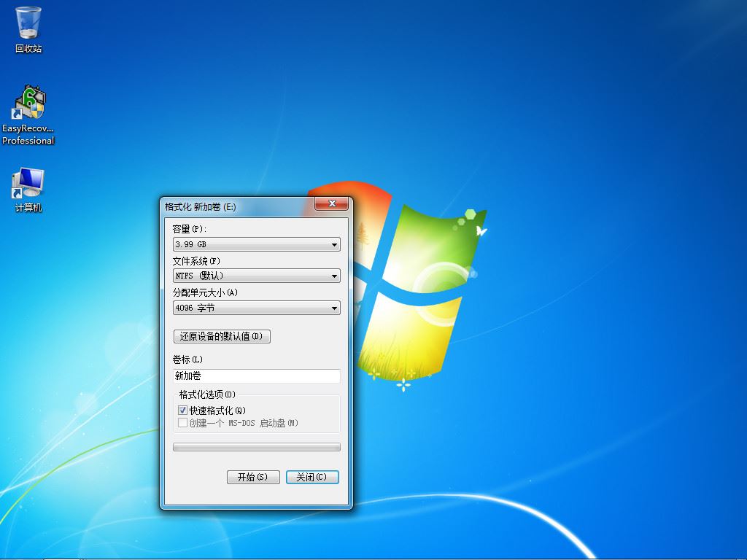The width and height of the screenshot is (747, 560).
Task: Click 还原设备的默认值 button
Action: click(222, 336)
